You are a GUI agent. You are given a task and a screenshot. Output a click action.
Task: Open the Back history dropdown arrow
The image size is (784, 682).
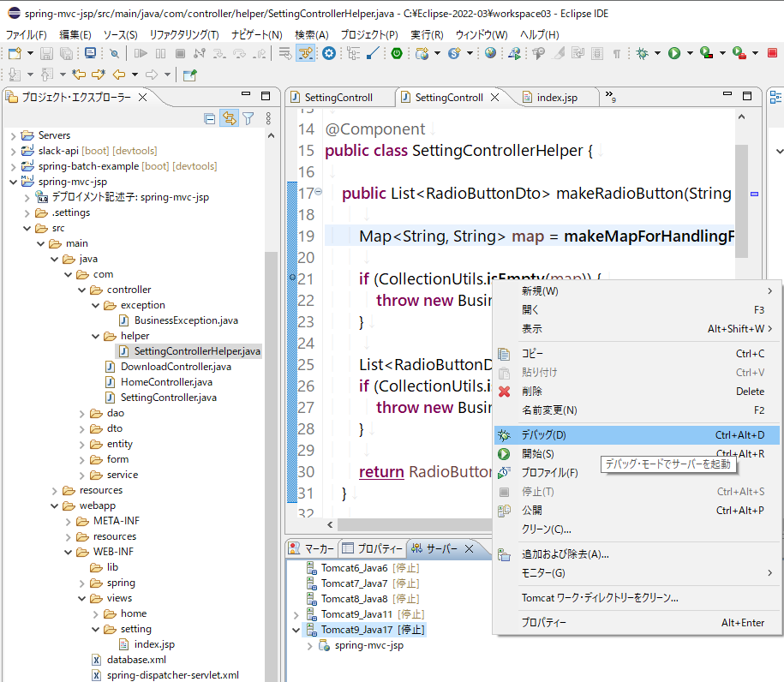135,75
